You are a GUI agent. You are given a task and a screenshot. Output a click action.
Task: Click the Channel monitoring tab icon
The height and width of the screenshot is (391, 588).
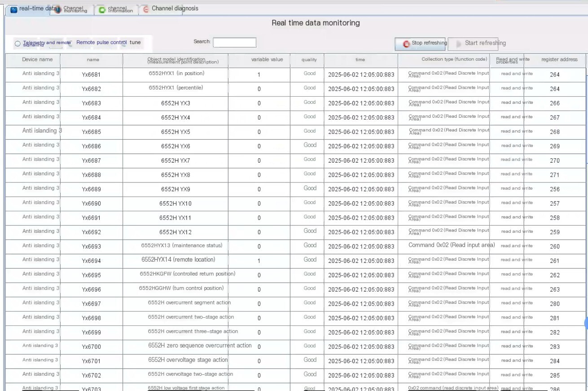(57, 9)
